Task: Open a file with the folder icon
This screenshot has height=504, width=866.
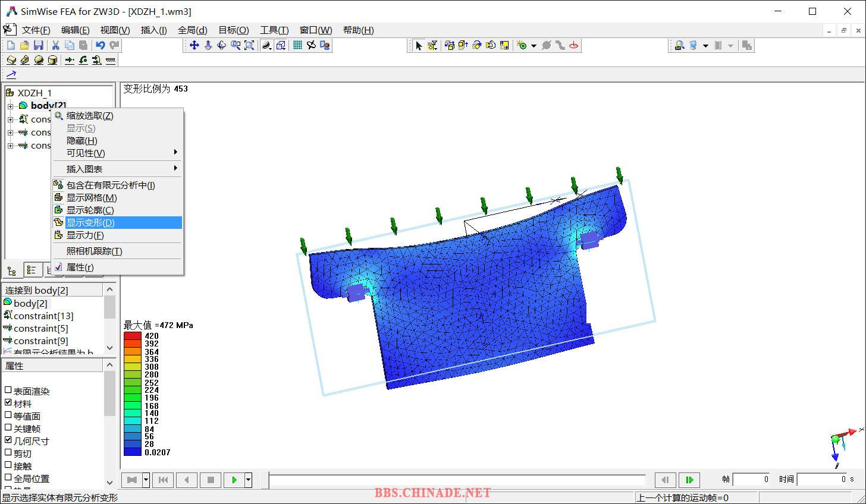Action: [x=24, y=45]
